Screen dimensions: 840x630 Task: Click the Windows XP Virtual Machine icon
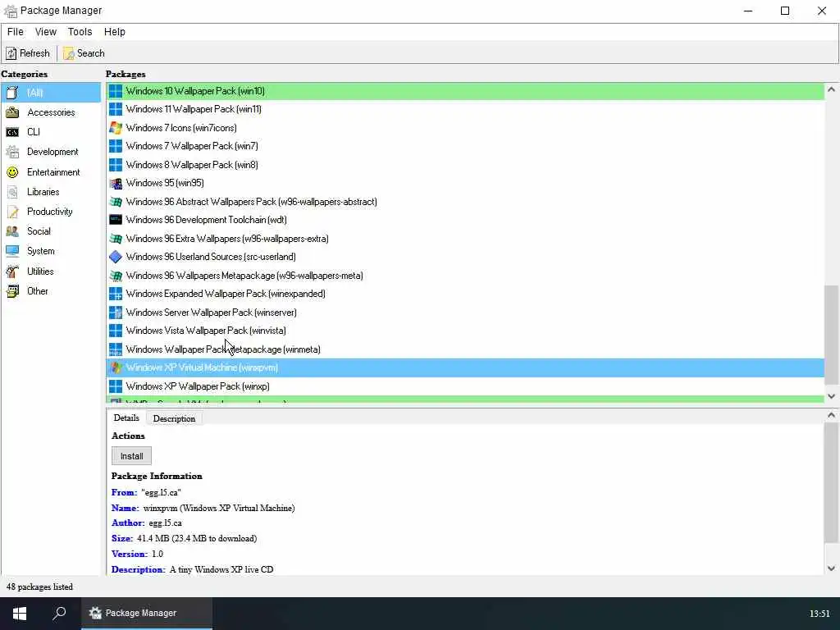pyautogui.click(x=115, y=367)
